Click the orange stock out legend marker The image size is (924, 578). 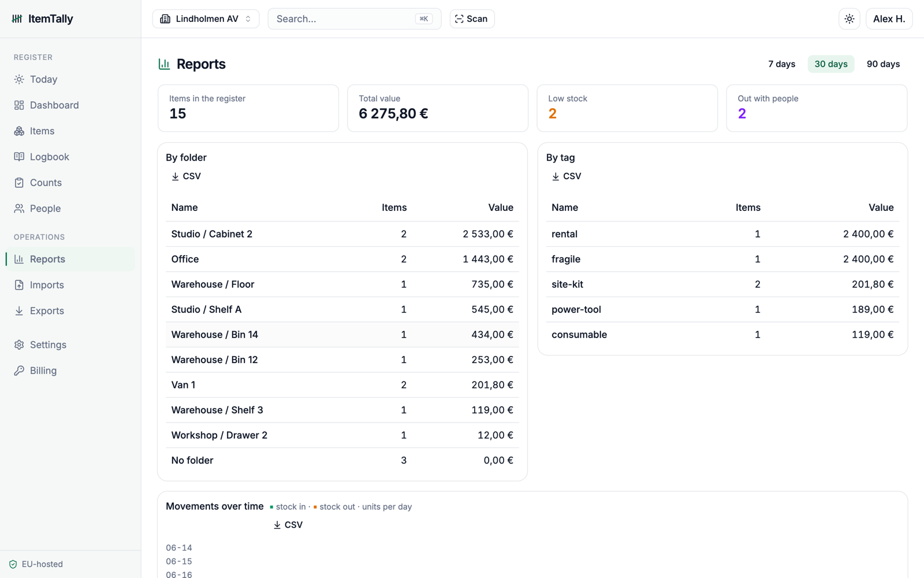(x=315, y=507)
